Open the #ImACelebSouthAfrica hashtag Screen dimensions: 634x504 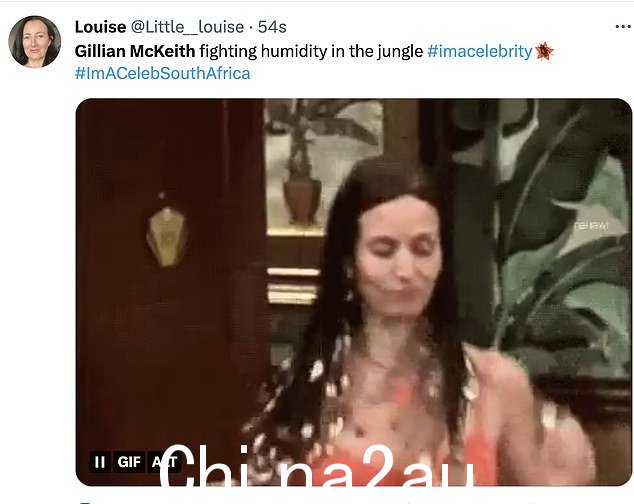point(163,74)
